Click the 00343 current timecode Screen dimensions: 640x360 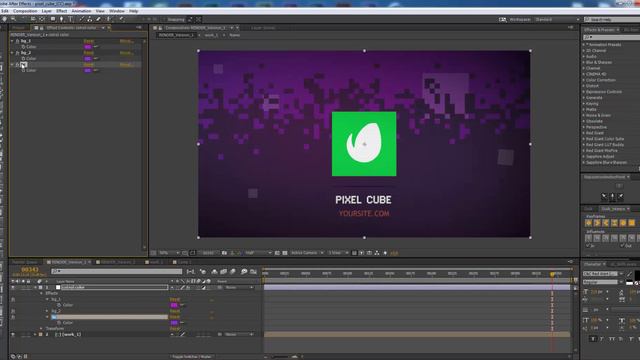pyautogui.click(x=29, y=270)
